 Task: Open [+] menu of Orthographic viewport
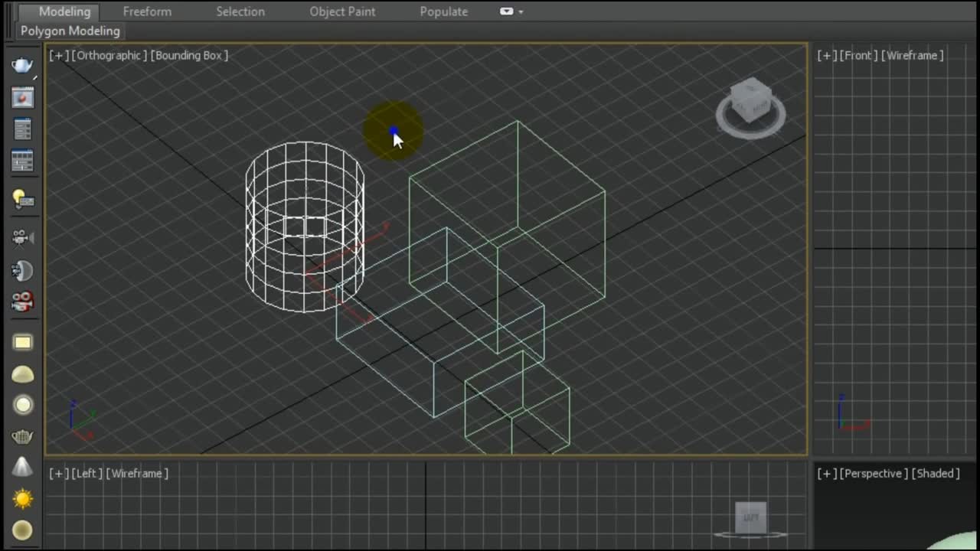pyautogui.click(x=58, y=55)
